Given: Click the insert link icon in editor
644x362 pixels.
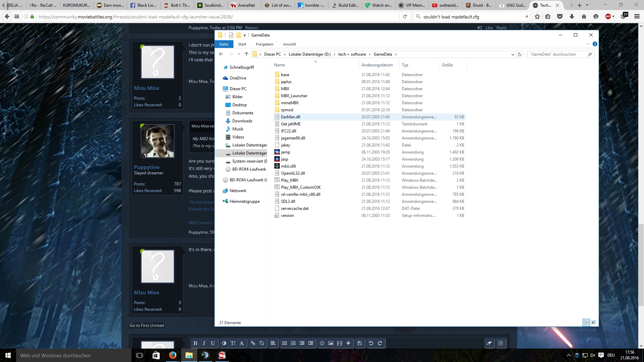Looking at the screenshot, I should [x=253, y=343].
